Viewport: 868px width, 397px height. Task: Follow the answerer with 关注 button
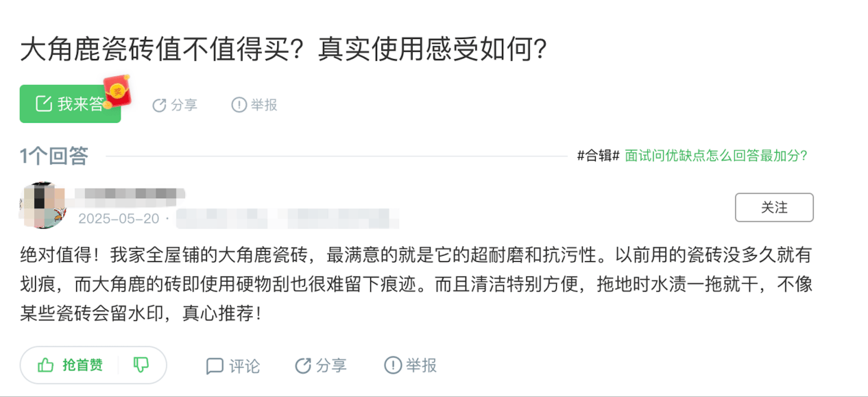tap(774, 207)
